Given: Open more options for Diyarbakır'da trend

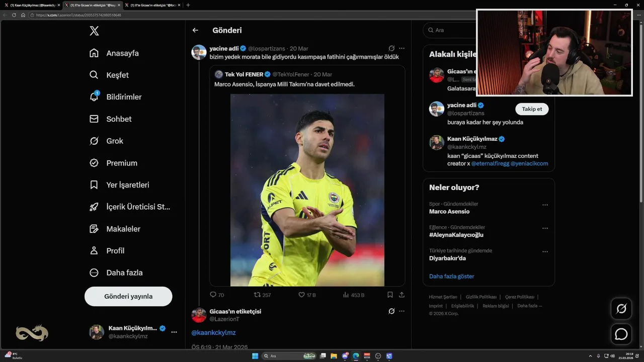Looking at the screenshot, I should [545, 251].
